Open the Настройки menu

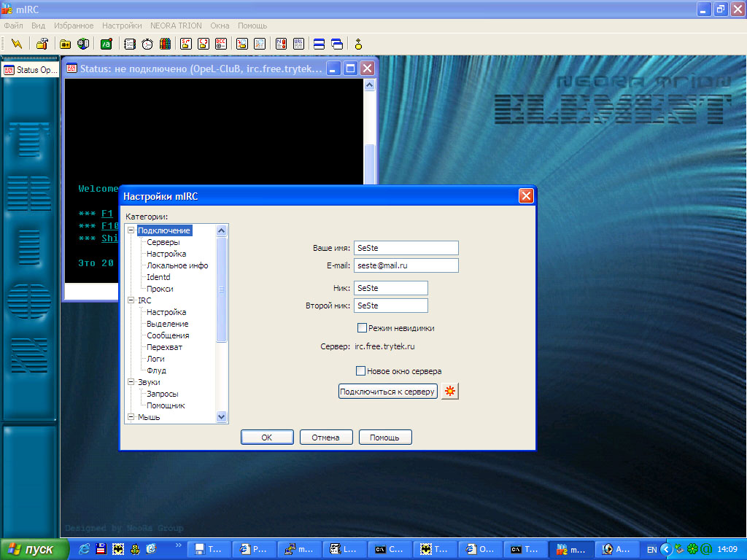[x=122, y=26]
